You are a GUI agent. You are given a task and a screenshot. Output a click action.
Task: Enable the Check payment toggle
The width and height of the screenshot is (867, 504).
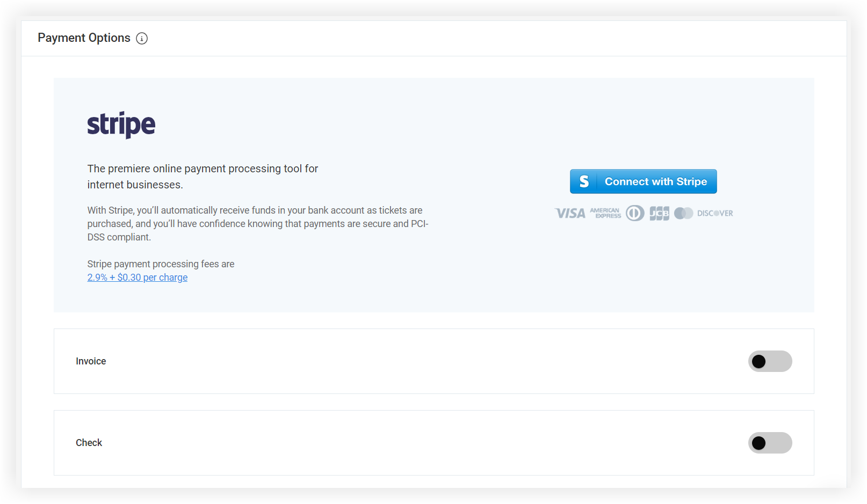click(770, 443)
